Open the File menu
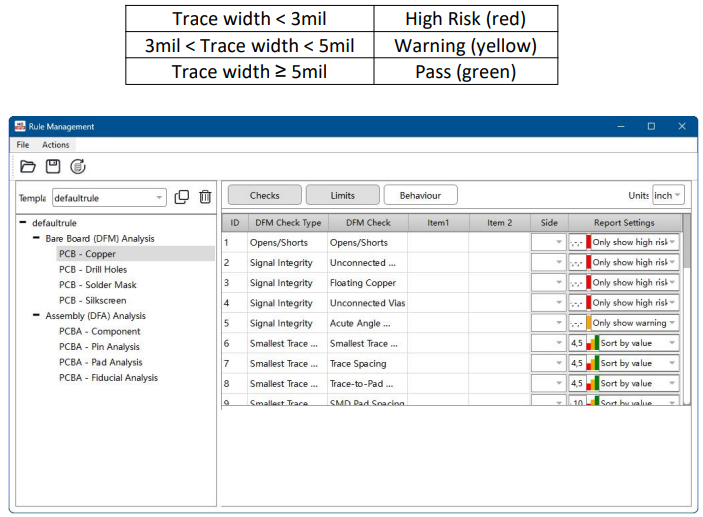Viewport: 703px width, 517px height. point(24,145)
